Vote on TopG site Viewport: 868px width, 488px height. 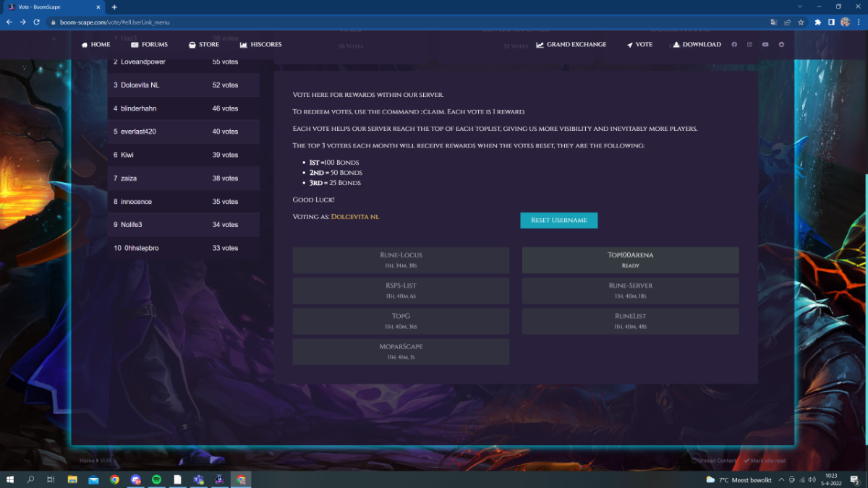pyautogui.click(x=401, y=321)
